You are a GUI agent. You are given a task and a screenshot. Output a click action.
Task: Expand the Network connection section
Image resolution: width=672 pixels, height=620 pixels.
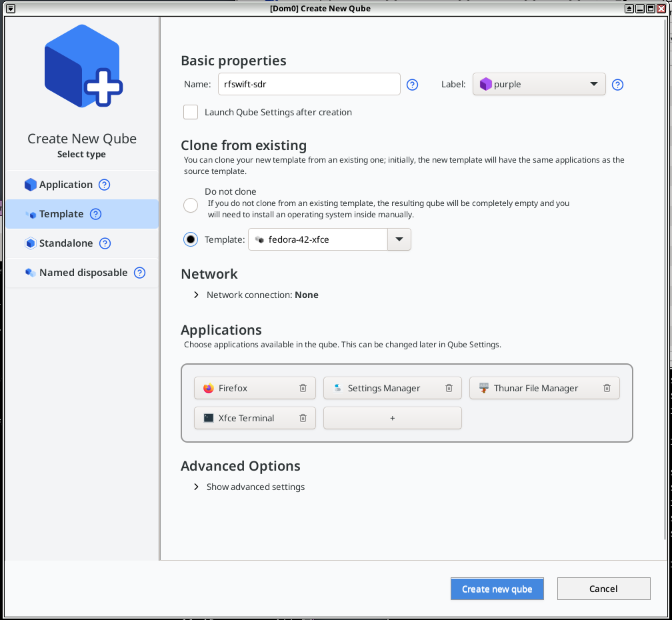click(195, 294)
